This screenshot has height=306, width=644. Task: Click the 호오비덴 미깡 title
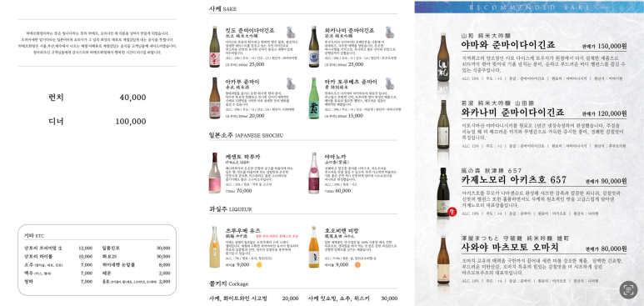coord(342,231)
